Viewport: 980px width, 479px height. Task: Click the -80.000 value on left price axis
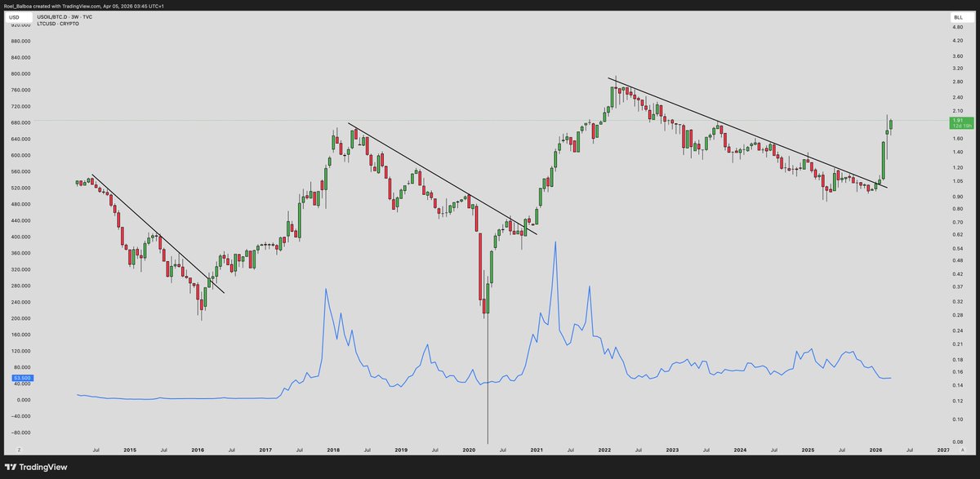click(x=20, y=432)
